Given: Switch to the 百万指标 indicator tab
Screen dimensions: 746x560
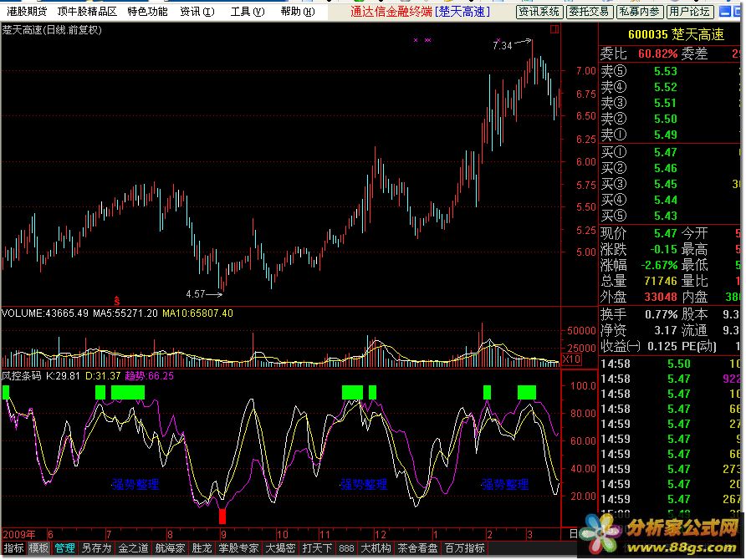Looking at the screenshot, I should pyautogui.click(x=465, y=548).
